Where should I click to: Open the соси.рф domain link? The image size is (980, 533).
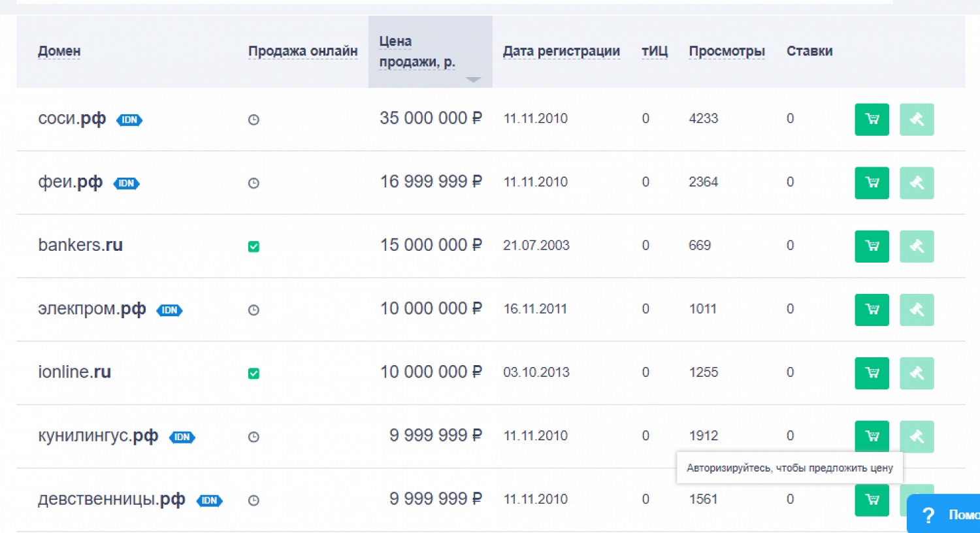click(72, 118)
